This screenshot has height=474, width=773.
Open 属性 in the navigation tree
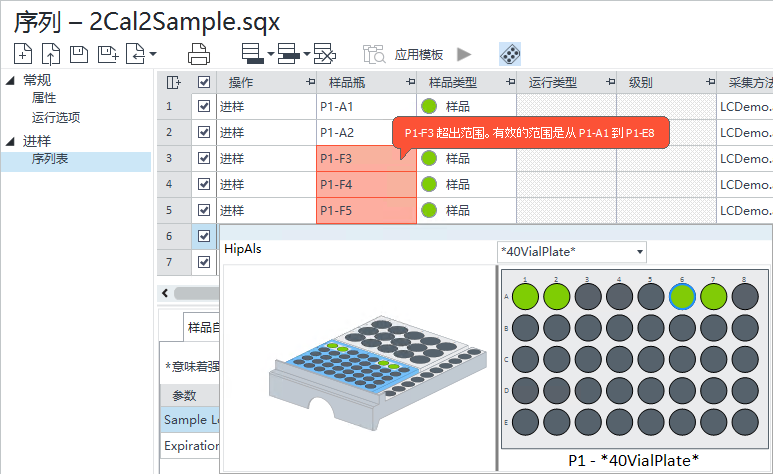click(x=44, y=98)
